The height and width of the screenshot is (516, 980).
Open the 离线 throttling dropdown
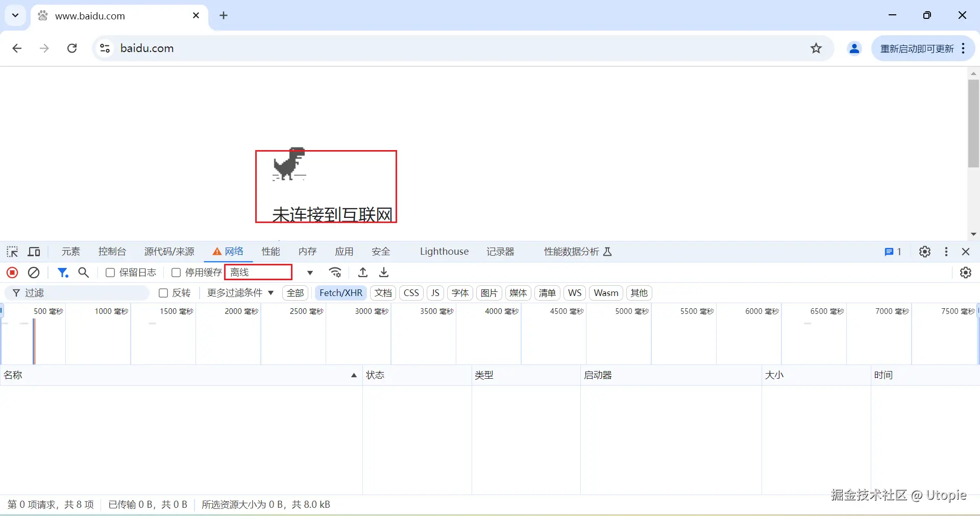271,273
